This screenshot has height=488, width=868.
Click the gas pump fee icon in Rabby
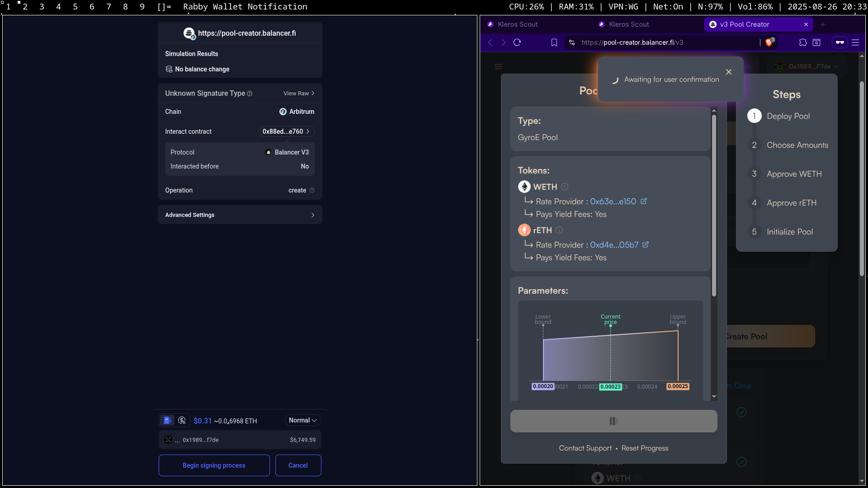(x=167, y=420)
